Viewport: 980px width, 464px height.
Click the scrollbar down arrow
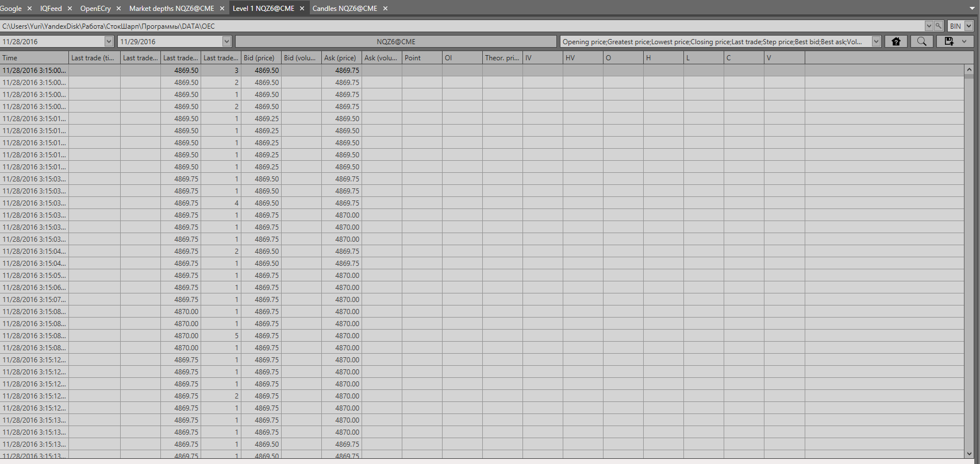[969, 454]
